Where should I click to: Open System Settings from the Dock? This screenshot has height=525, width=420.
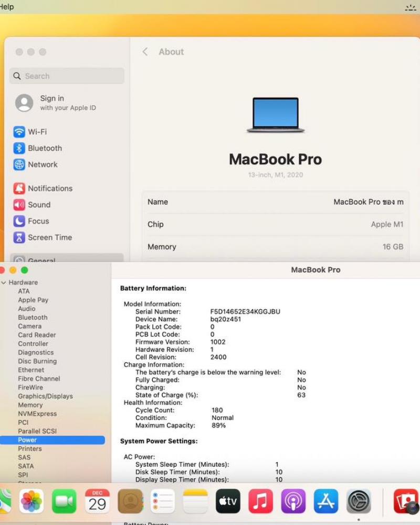click(x=359, y=501)
